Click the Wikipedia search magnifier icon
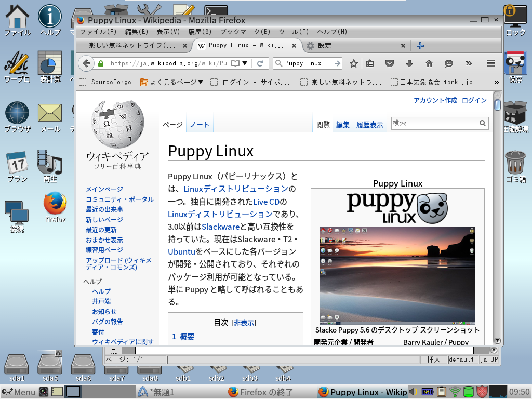This screenshot has width=532, height=399. (x=483, y=123)
